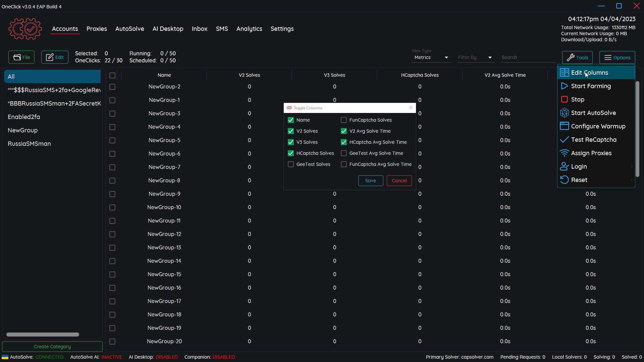Uncheck the V3 Solves column checkbox

click(x=291, y=142)
